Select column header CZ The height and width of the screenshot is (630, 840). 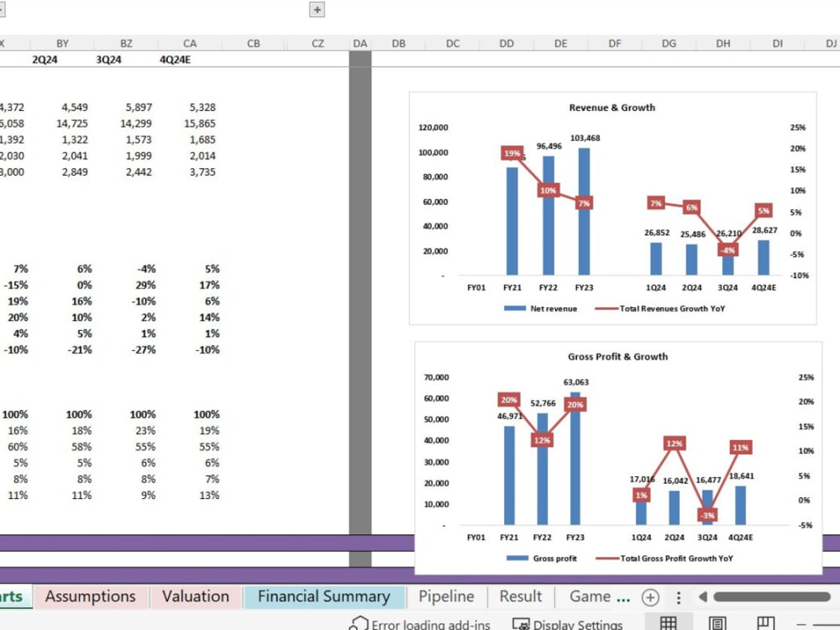click(318, 44)
